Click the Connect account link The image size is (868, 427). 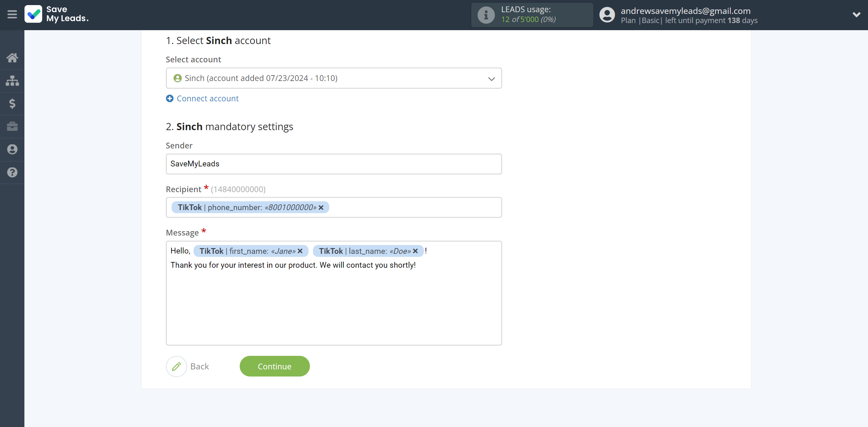click(208, 99)
